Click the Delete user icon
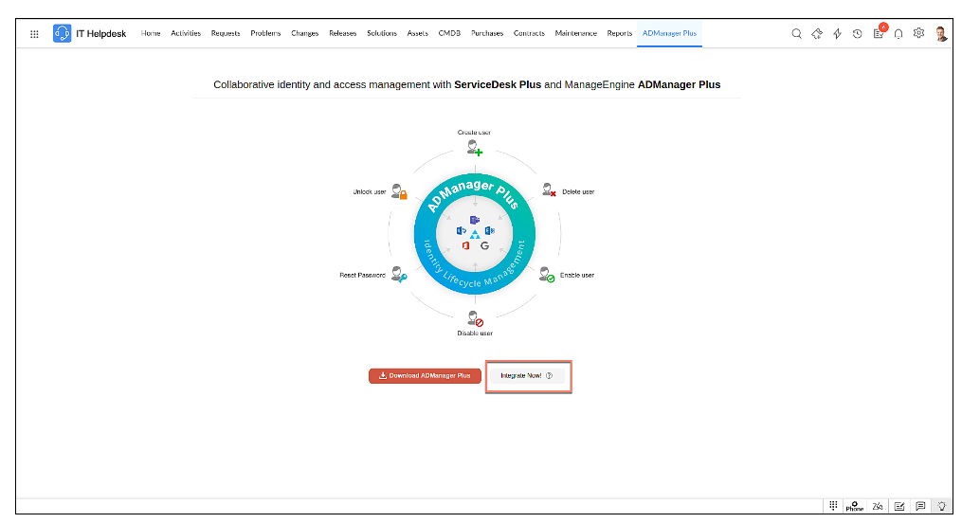The image size is (980, 523). pyautogui.click(x=549, y=189)
